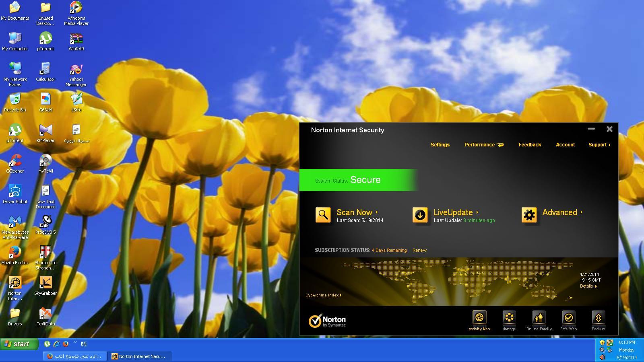Open the Settings menu in Norton
The height and width of the screenshot is (362, 644).
[x=440, y=145]
